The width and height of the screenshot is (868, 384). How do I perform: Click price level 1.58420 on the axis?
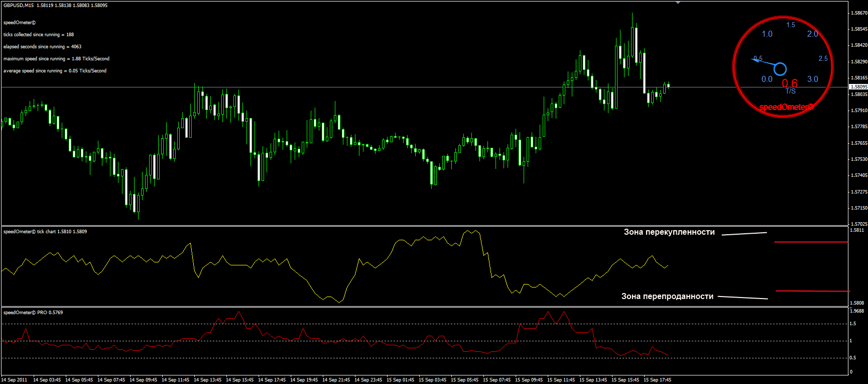pyautogui.click(x=859, y=45)
